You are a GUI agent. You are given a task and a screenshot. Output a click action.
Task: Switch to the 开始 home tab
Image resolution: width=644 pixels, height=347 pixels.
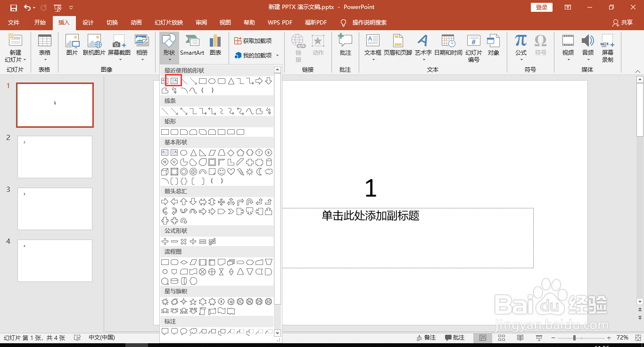click(40, 23)
